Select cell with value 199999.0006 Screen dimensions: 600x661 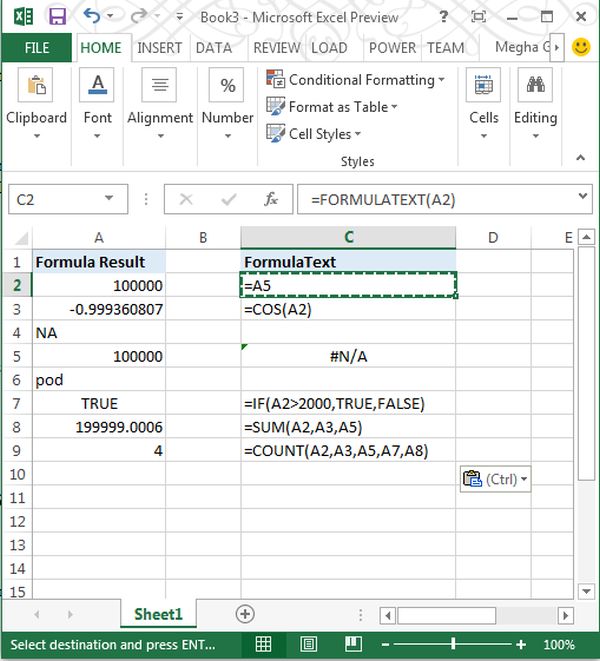(99, 427)
